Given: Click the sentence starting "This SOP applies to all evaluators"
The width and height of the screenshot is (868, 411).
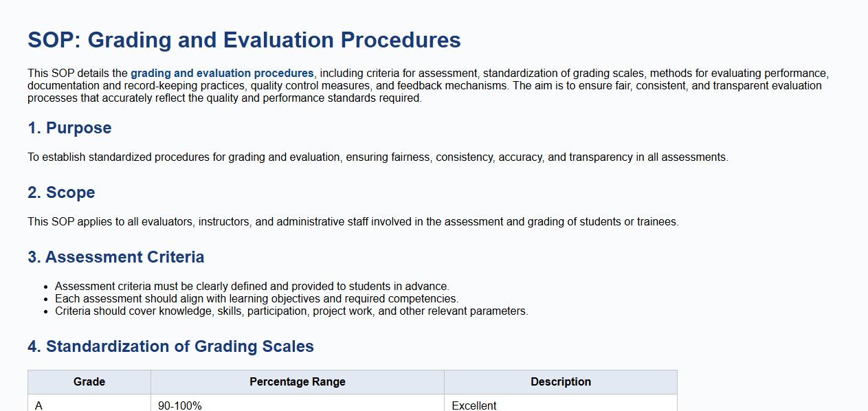Looking at the screenshot, I should (x=353, y=222).
